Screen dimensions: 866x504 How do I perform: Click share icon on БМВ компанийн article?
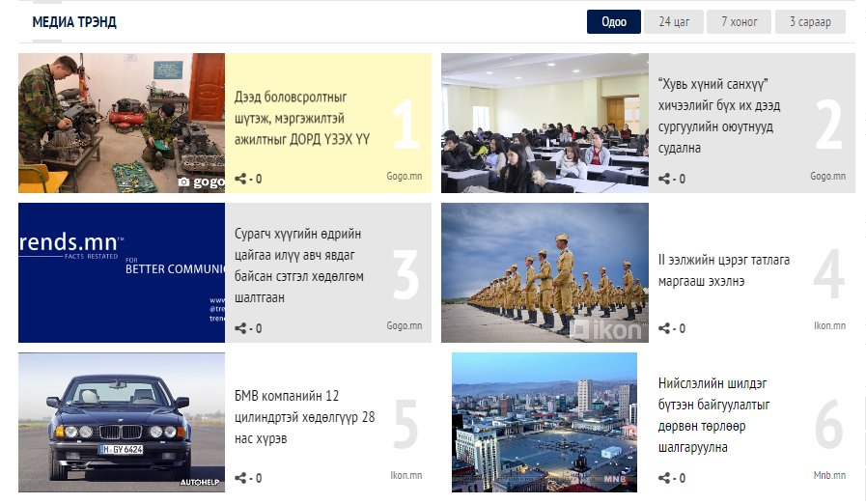tap(240, 478)
